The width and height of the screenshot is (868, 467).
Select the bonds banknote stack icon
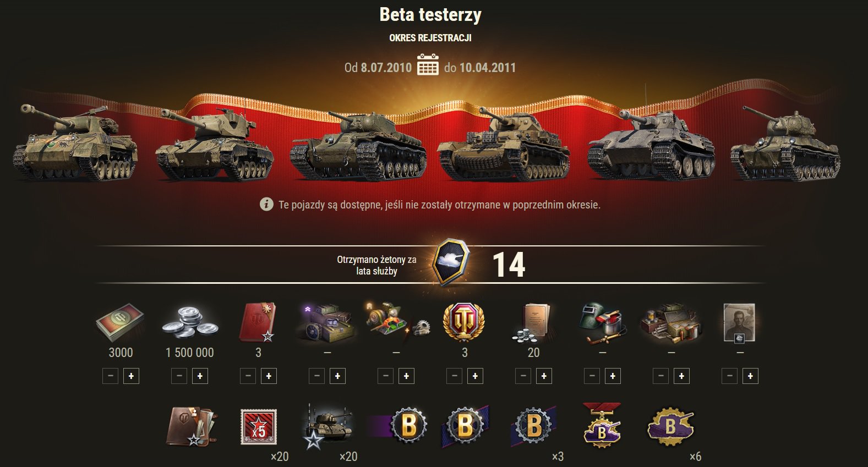[120, 322]
